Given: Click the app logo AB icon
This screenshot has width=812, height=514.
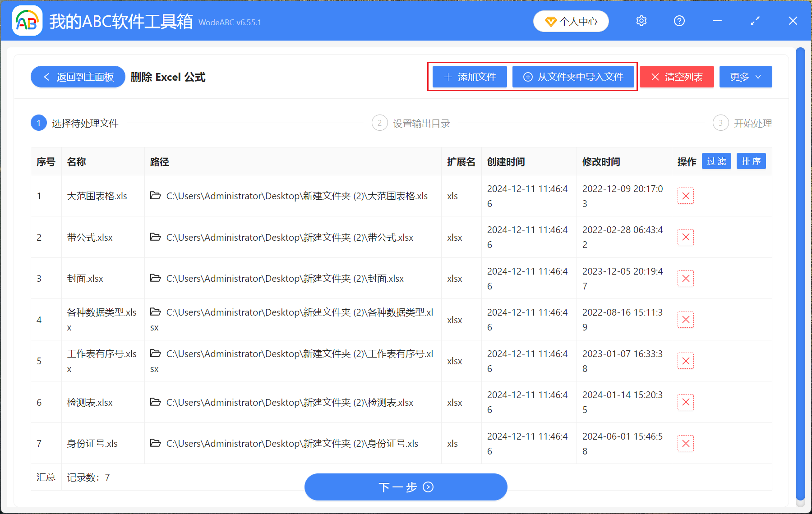Looking at the screenshot, I should [x=27, y=20].
